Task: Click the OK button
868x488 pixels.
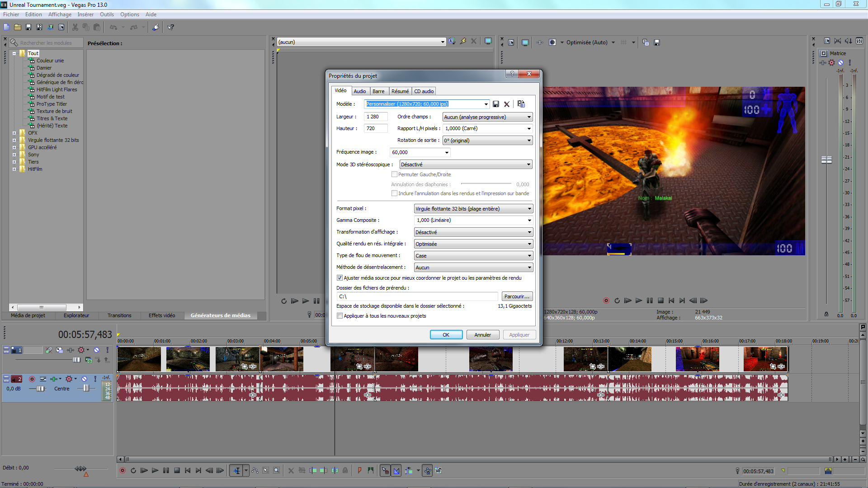Action: click(446, 335)
